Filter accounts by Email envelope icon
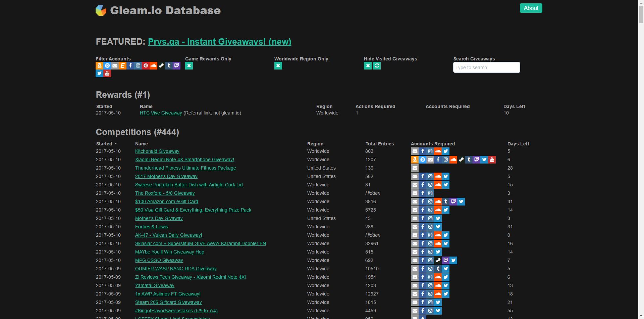The height and width of the screenshot is (319, 644). pyautogui.click(x=115, y=66)
